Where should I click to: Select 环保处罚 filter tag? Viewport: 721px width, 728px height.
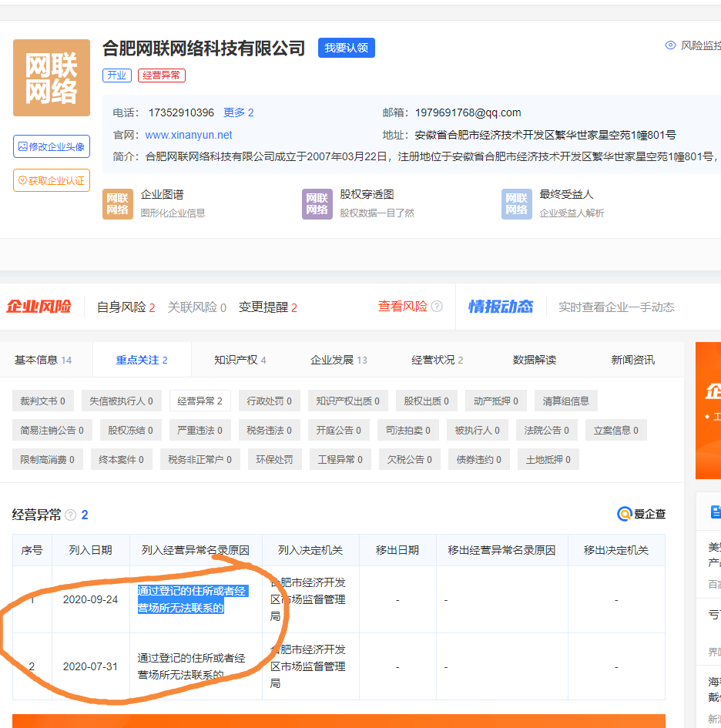[274, 460]
